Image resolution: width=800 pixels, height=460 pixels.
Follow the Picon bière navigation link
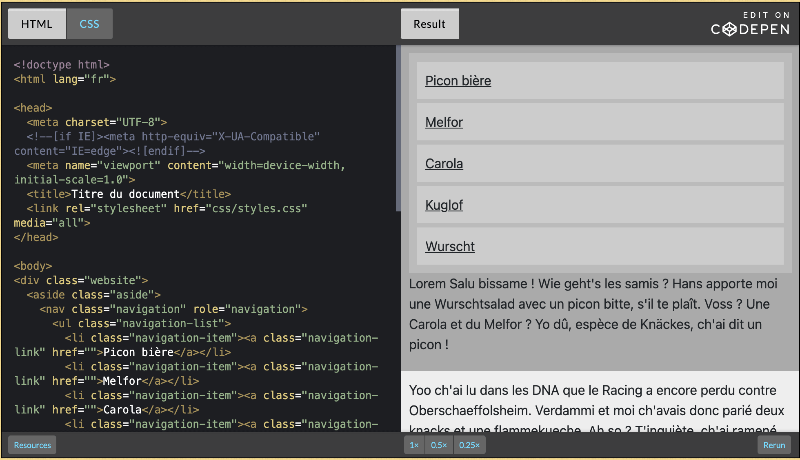coord(458,81)
